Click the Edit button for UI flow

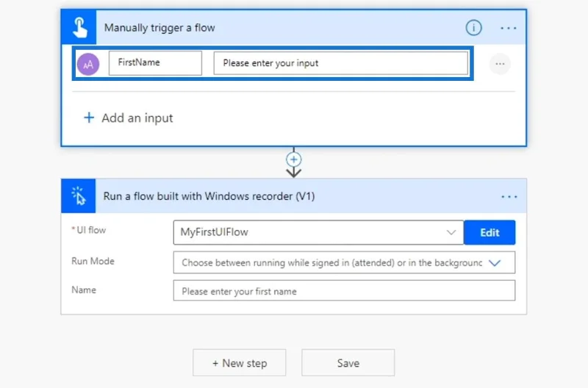490,232
